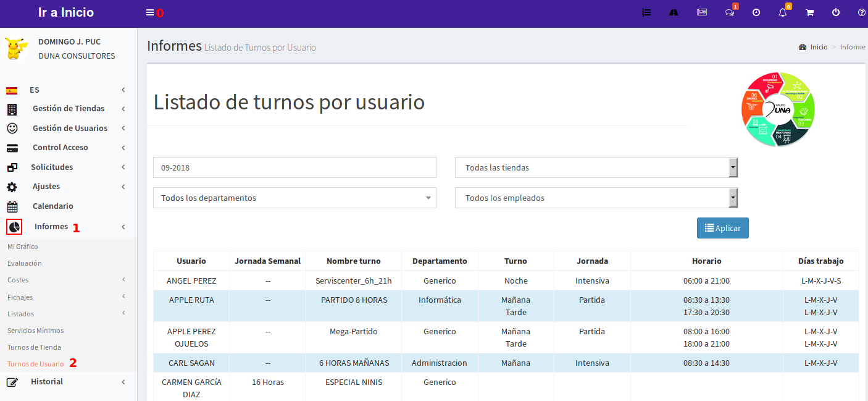Click the road icon in top bar
This screenshot has width=868, height=401.
[x=674, y=12]
